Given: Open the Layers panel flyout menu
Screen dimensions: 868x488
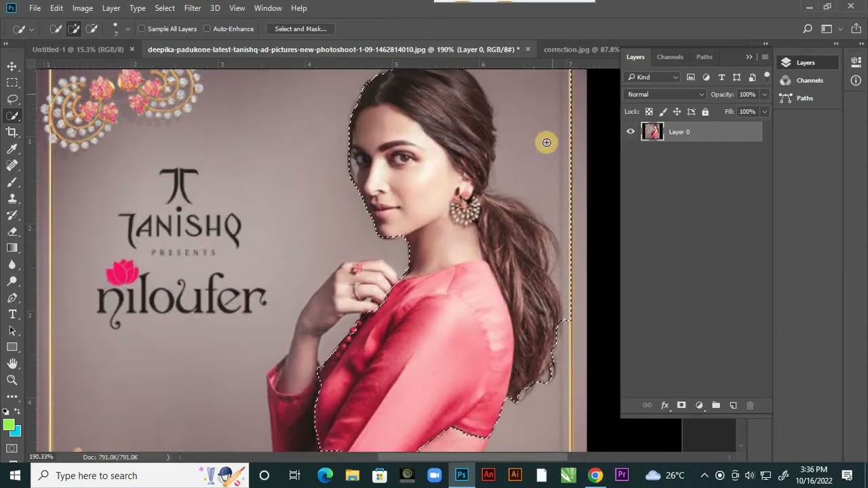Looking at the screenshot, I should pyautogui.click(x=765, y=57).
